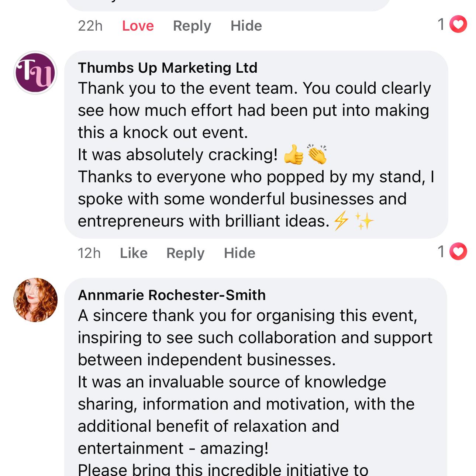The width and height of the screenshot is (476, 476).
Task: Visit the Thumbs Up Marketing Ltd page name
Action: pos(168,68)
